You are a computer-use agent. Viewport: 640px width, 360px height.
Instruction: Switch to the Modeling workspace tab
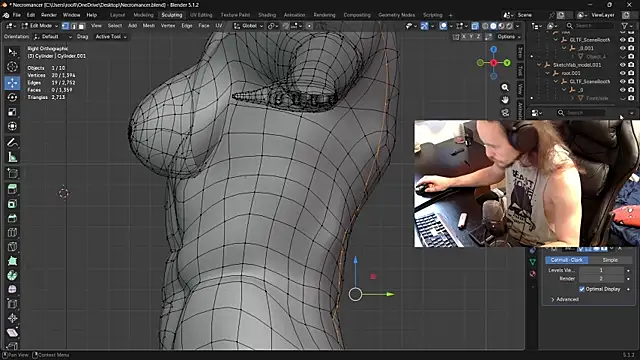(144, 15)
